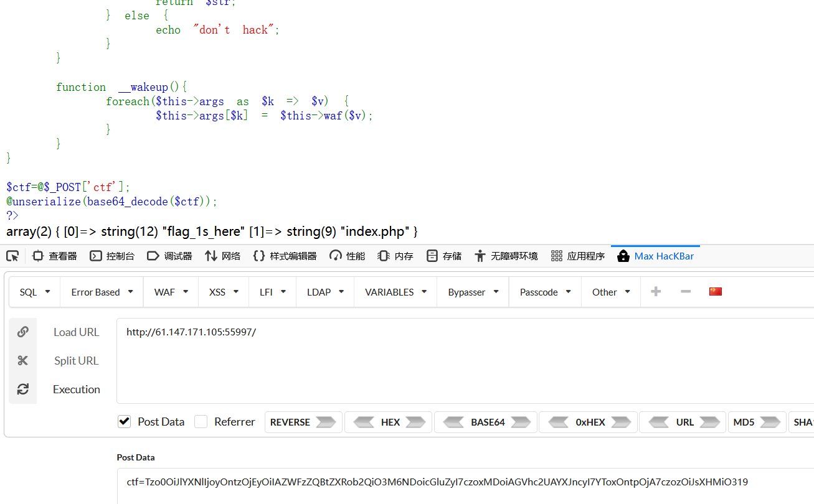Image resolution: width=814 pixels, height=504 pixels.
Task: Switch to the 查看器 inspector tab
Action: pos(55,256)
